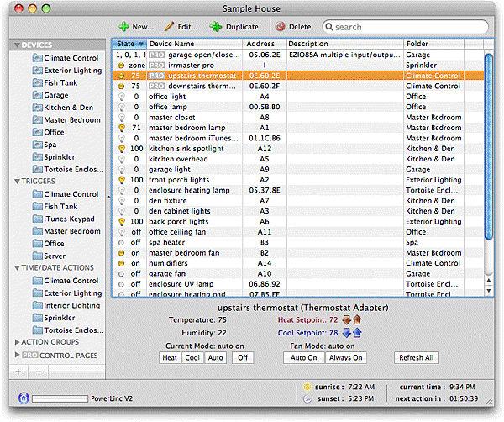
Task: Set fan mode to Always On
Action: [346, 357]
